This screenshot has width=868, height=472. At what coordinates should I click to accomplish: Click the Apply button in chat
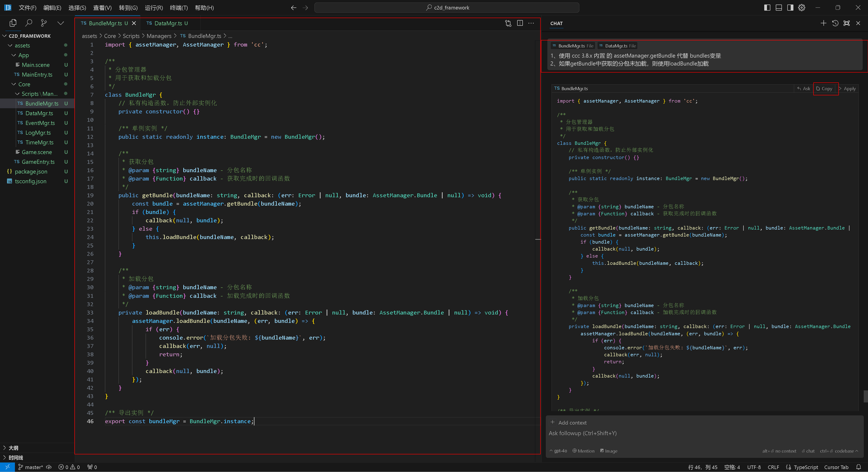(x=849, y=88)
